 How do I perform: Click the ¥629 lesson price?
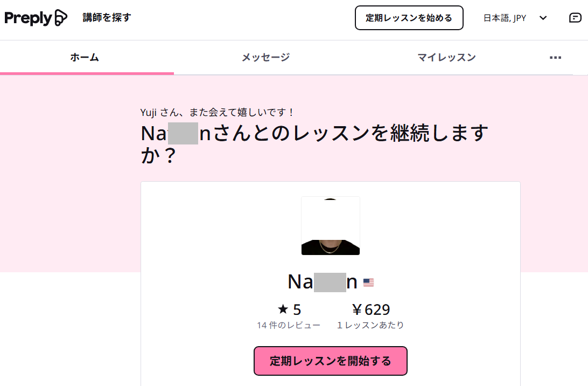[370, 309]
